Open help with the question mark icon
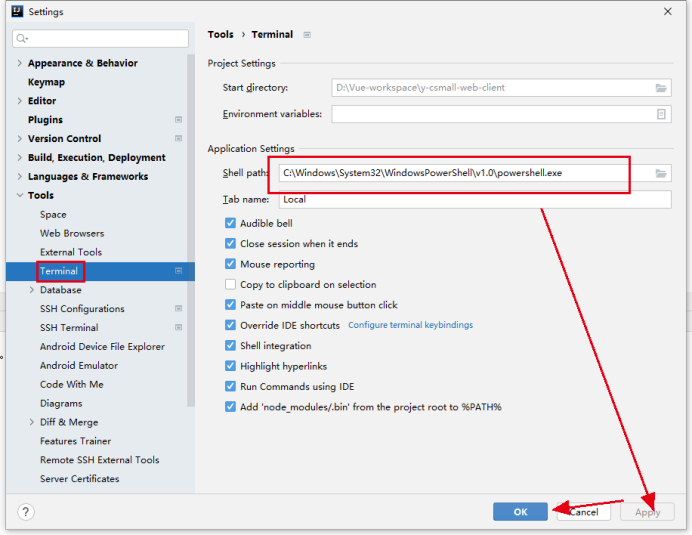Viewport: 692px width, 535px height. (26, 512)
